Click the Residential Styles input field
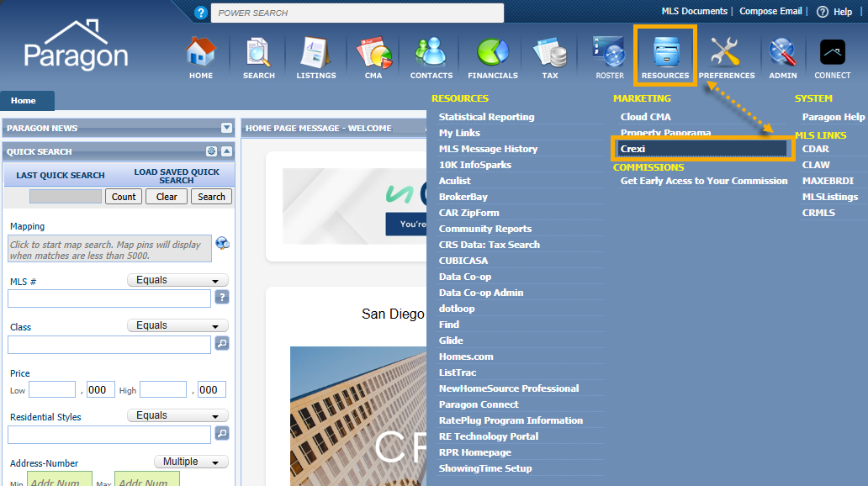 coord(109,435)
